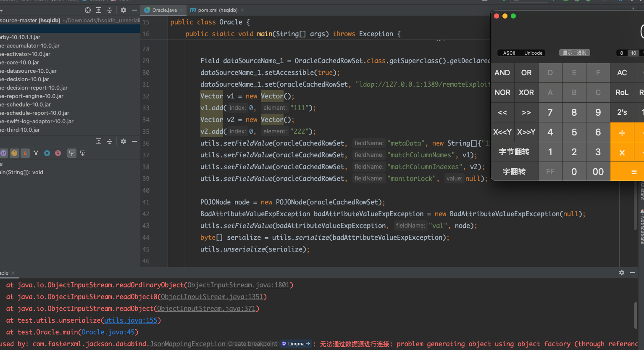Click the RoL rotate-left key
Image resolution: width=644 pixels, height=350 pixels.
pos(622,93)
